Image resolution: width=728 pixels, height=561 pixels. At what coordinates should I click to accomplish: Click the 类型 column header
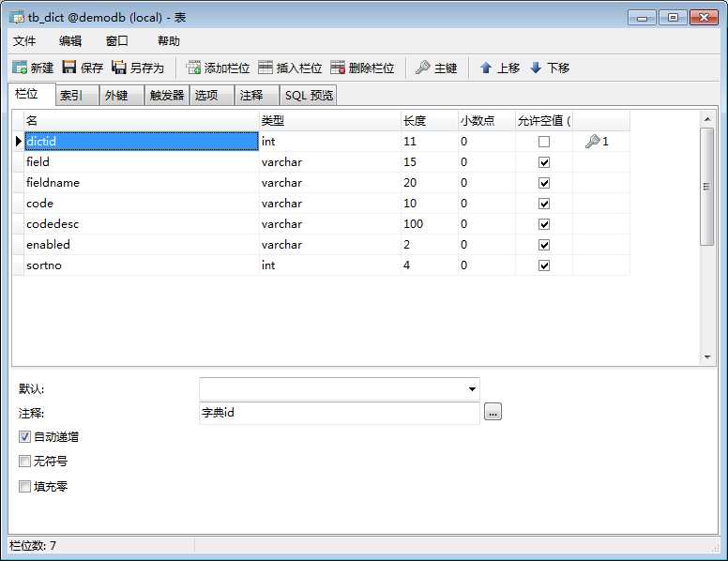[329, 121]
